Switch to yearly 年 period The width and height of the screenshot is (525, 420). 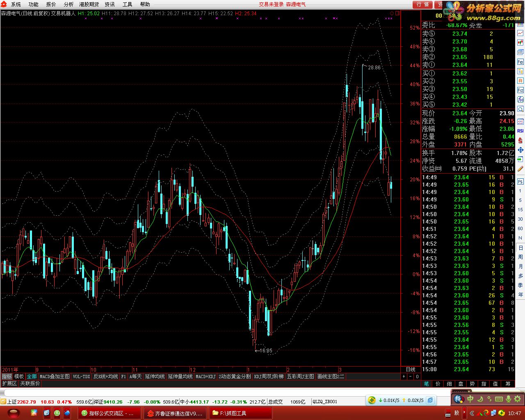click(520, 295)
